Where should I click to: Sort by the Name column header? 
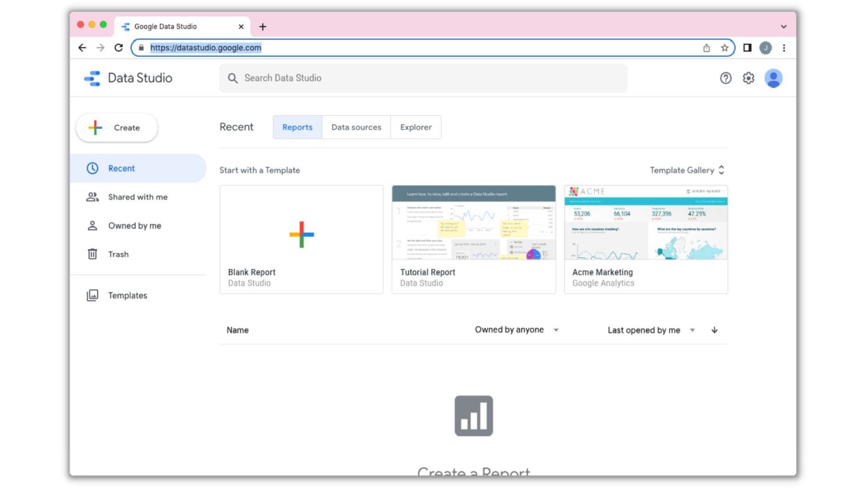(x=238, y=330)
